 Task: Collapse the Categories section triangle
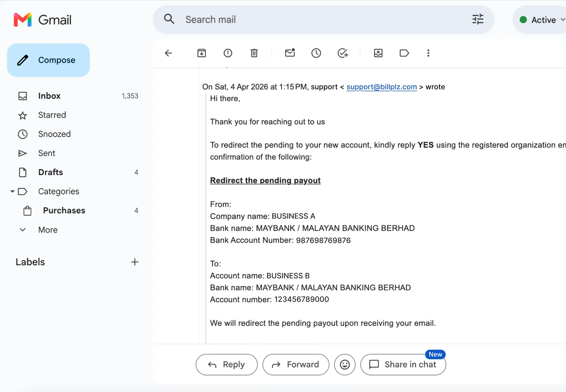click(12, 191)
